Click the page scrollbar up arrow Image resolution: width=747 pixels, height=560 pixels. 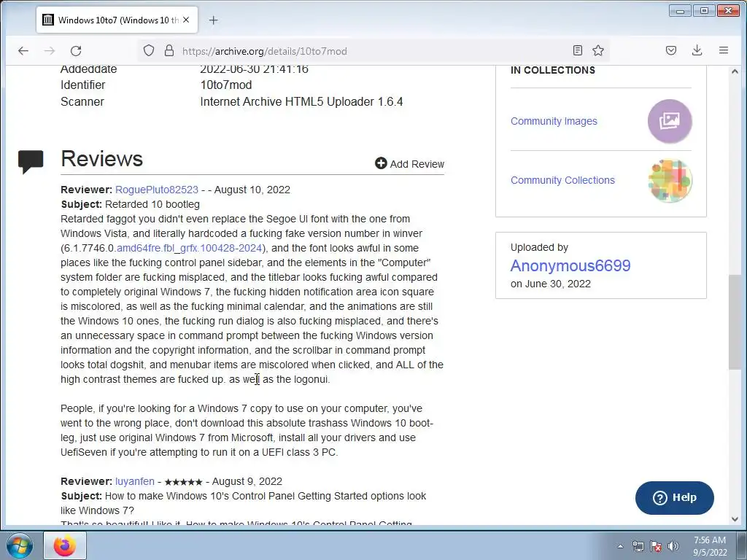click(735, 71)
